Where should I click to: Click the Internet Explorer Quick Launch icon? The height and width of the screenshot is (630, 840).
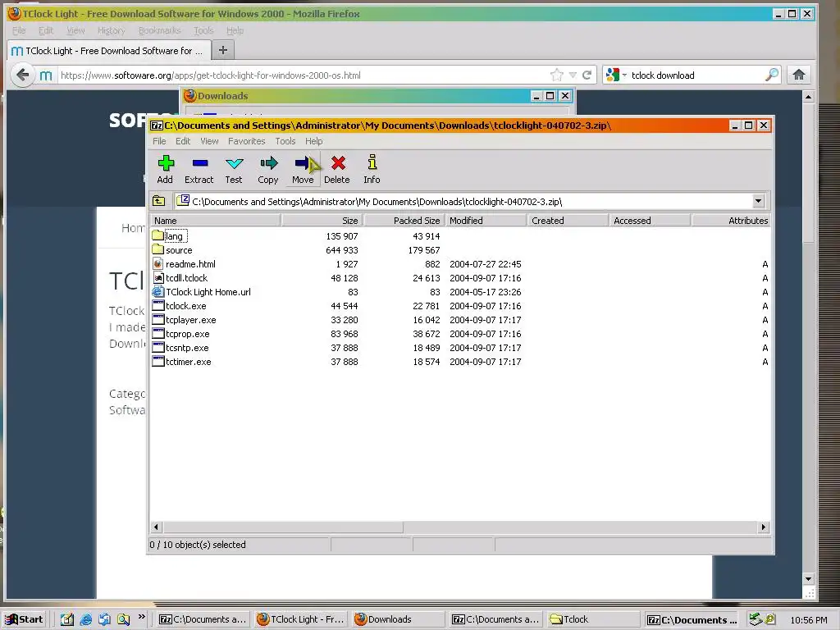(85, 619)
